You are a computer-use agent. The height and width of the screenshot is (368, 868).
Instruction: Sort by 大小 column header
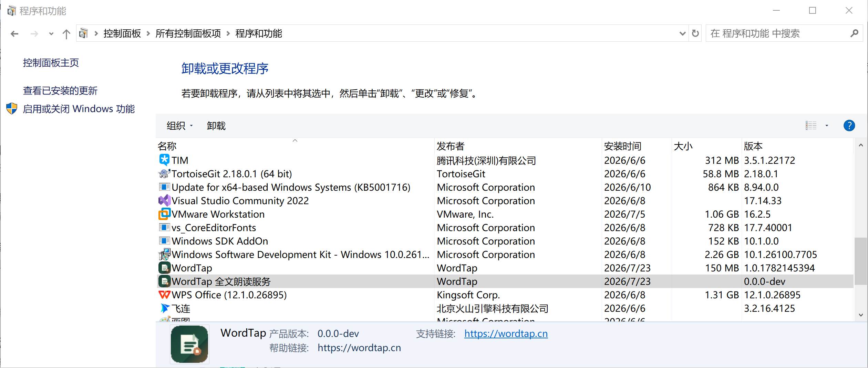tap(706, 146)
